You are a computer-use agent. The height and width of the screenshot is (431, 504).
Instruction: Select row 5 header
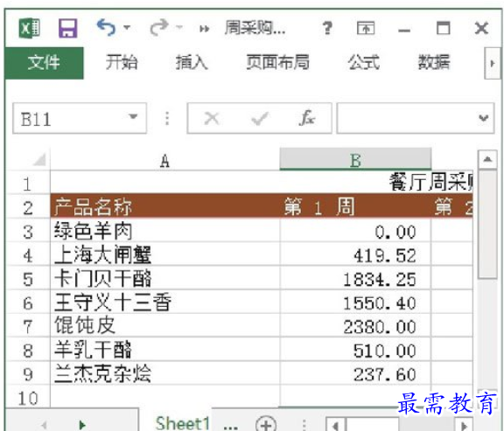[x=28, y=279]
